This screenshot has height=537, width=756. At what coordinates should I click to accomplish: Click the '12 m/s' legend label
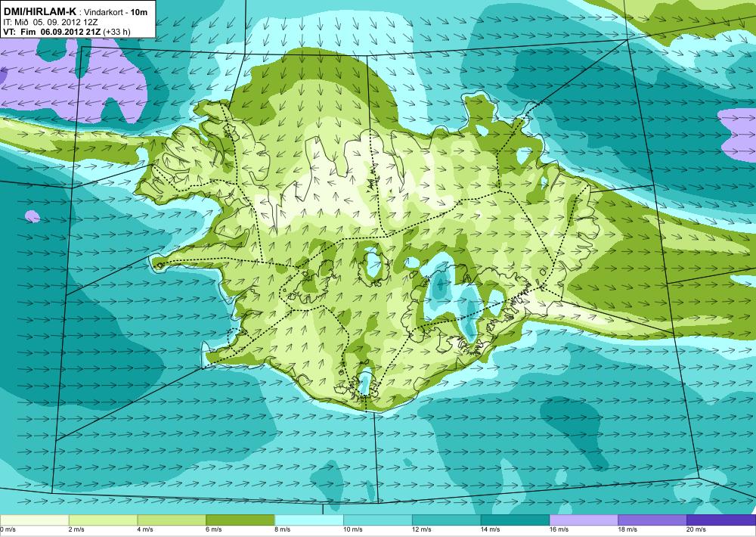point(423,529)
